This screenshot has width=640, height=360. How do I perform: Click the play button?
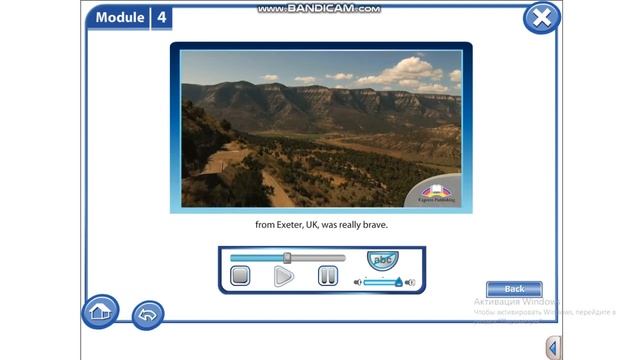click(283, 276)
